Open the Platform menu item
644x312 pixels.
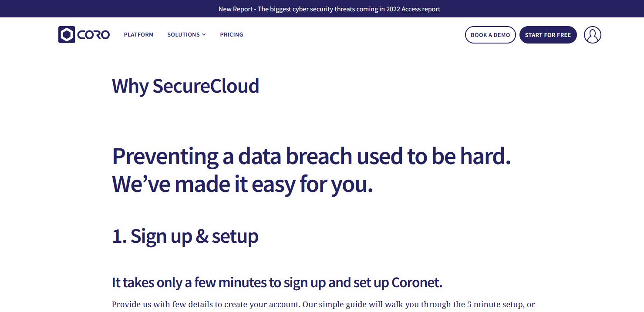138,35
